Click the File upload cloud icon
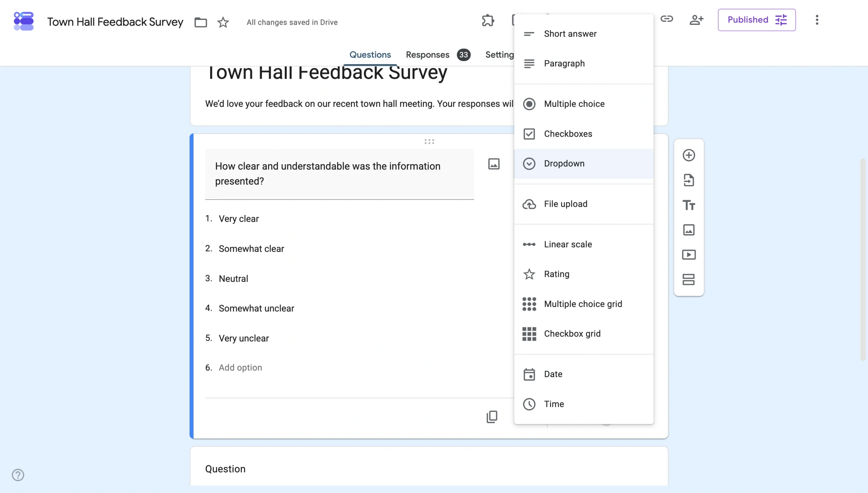Viewport: 868px width, 493px height. pyautogui.click(x=529, y=204)
